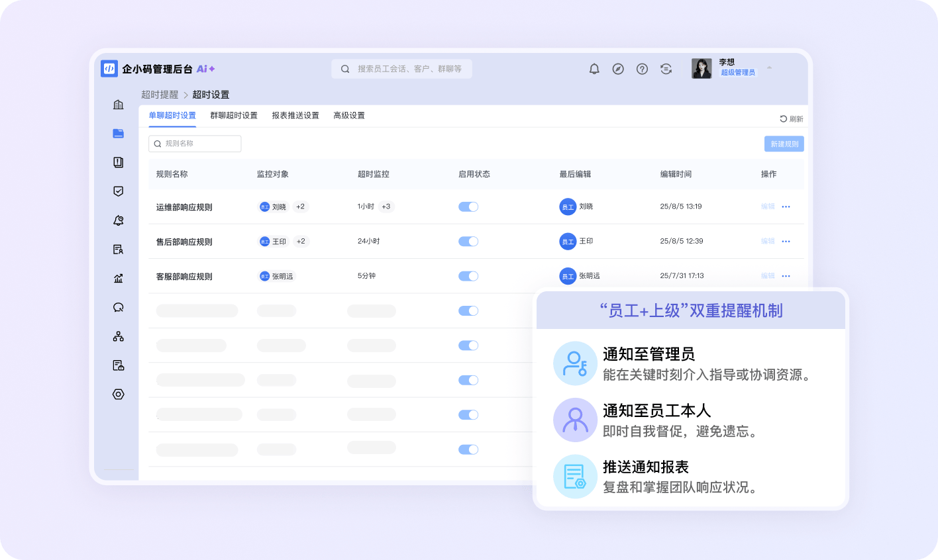Open the hexagon settings sidebar icon
Image resolution: width=938 pixels, height=560 pixels.
[x=119, y=394]
